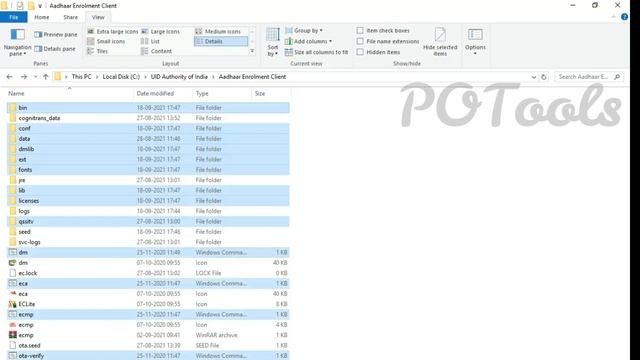Screen dimensions: 640x360
Task: Select Small icons layout
Action: click(106, 41)
